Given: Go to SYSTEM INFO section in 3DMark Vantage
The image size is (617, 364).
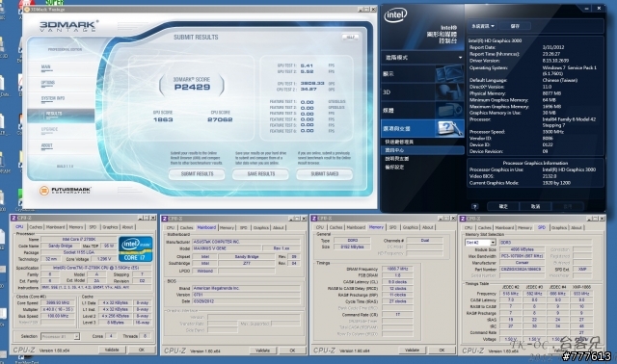Looking at the screenshot, I should pos(53,99).
